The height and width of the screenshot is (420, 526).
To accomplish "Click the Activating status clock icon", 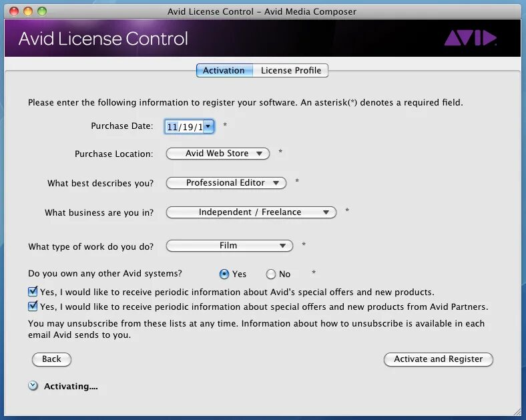I will pyautogui.click(x=33, y=386).
